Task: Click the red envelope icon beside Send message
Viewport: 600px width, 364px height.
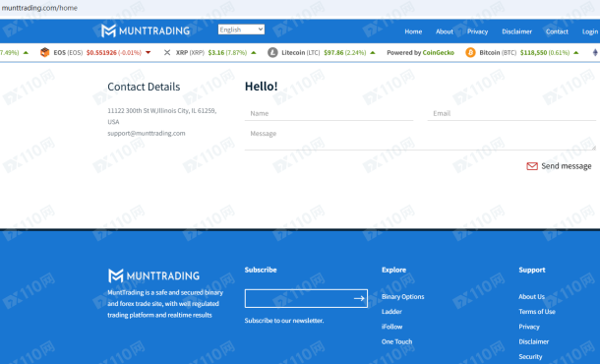Action: pos(532,166)
